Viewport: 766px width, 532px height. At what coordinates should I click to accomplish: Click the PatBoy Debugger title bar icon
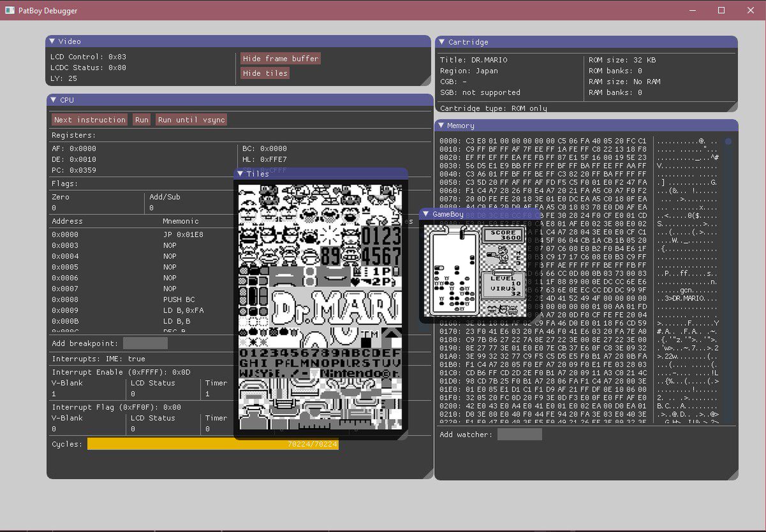tap(9, 10)
